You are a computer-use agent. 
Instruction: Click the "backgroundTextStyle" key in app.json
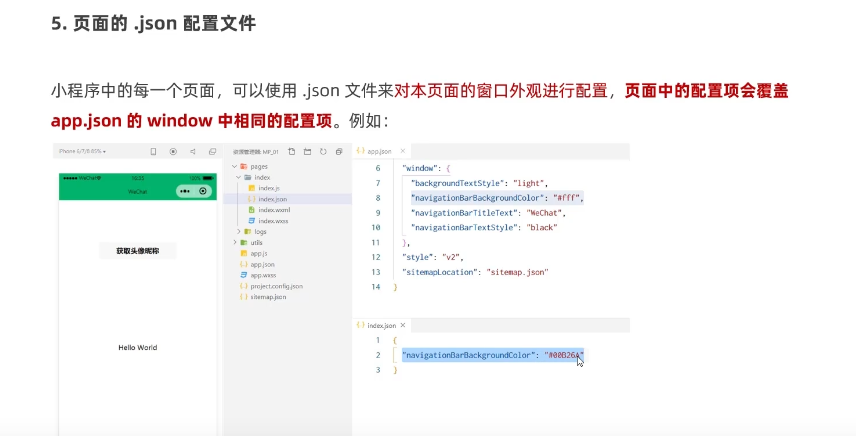[x=457, y=183]
